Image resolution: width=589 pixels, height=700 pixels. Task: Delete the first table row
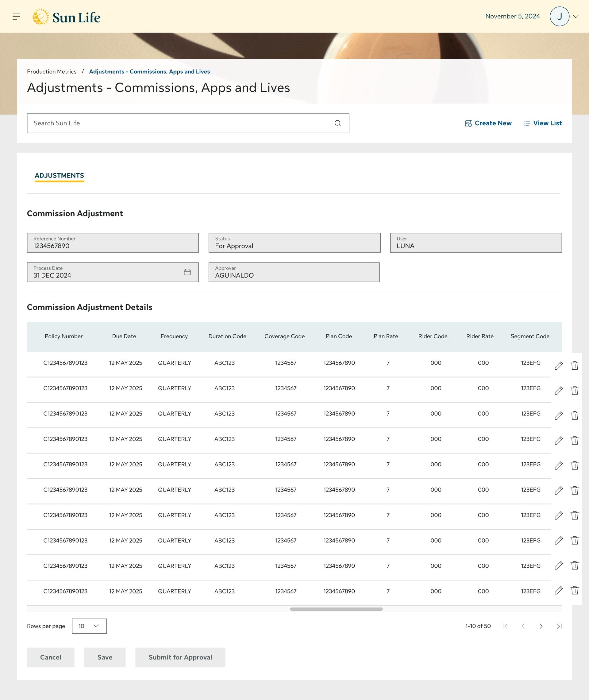click(575, 366)
